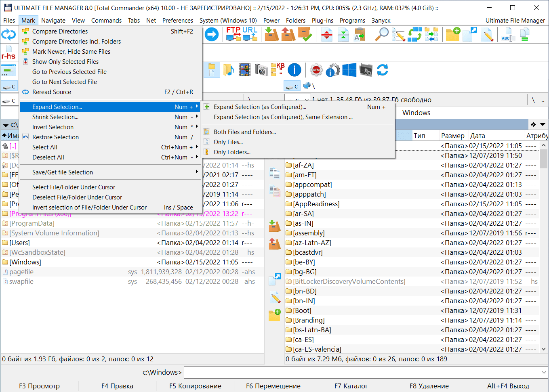The width and height of the screenshot is (549, 392).
Task: Click the blue refresh arrows icon in top toolbar
Action: coord(8,35)
